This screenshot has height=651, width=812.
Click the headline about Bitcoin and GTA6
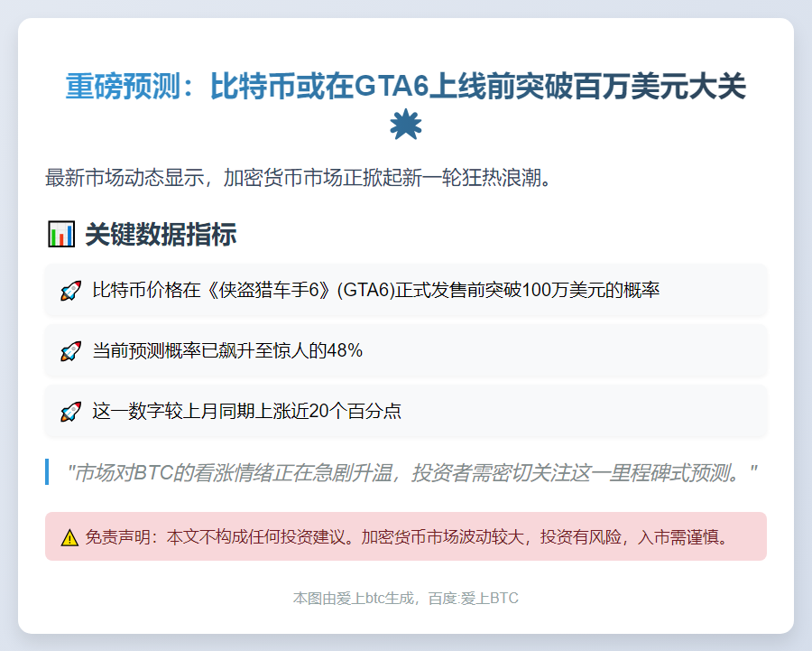[x=405, y=86]
